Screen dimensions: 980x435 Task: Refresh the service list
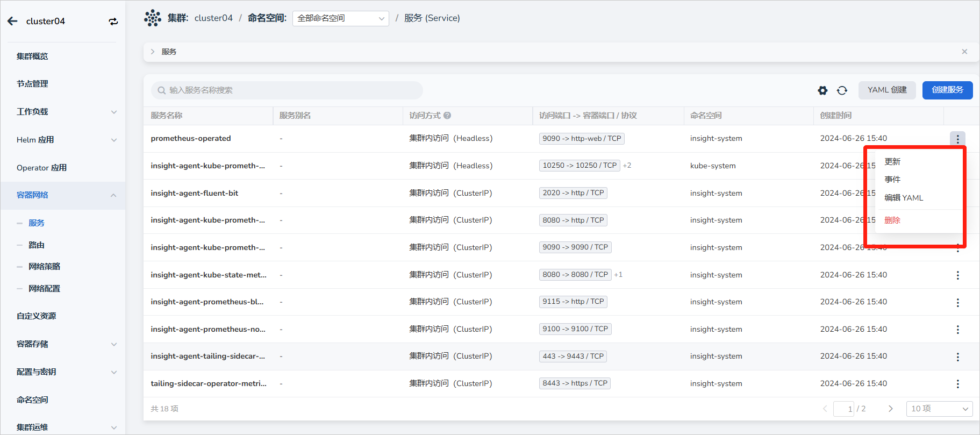coord(842,90)
